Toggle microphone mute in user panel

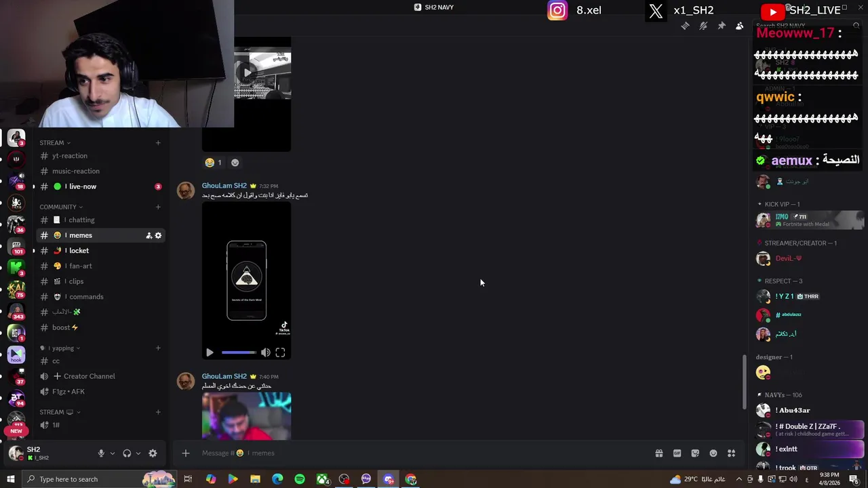coord(101,453)
